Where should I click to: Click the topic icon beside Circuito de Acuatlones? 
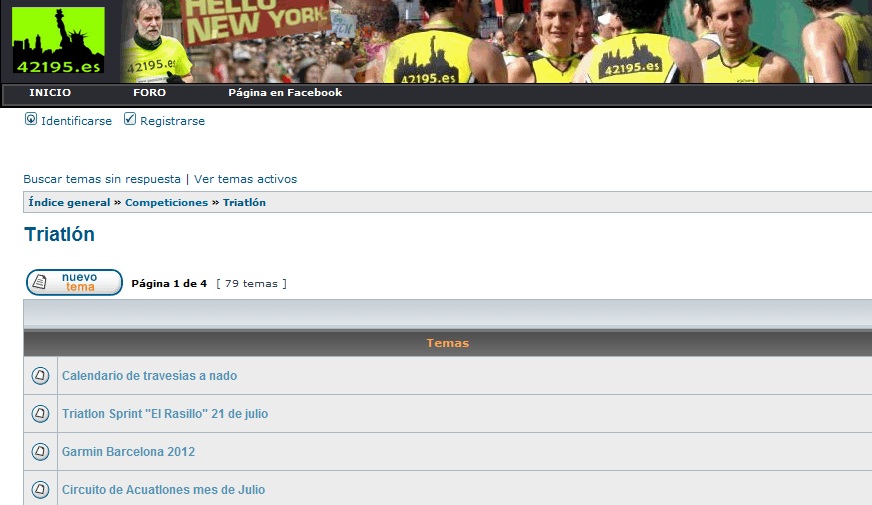pos(40,489)
